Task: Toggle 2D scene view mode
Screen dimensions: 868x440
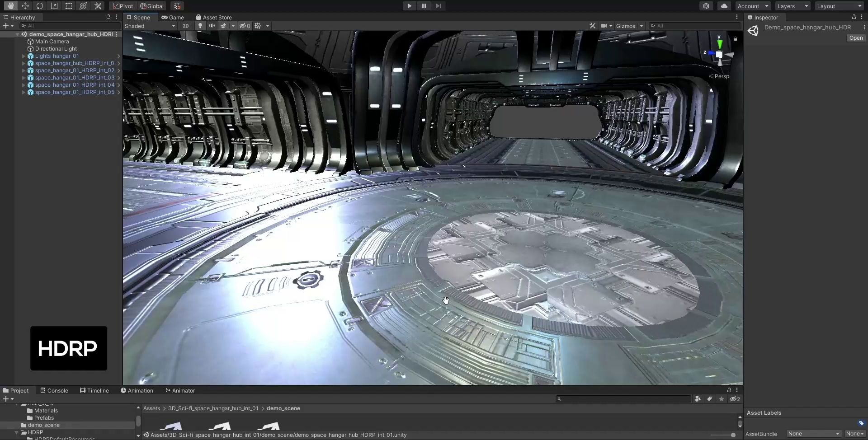Action: (186, 26)
